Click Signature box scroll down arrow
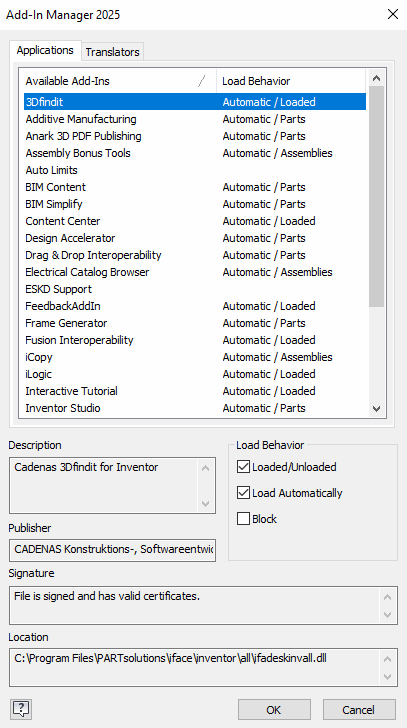Image resolution: width=407 pixels, height=728 pixels. 388,614
